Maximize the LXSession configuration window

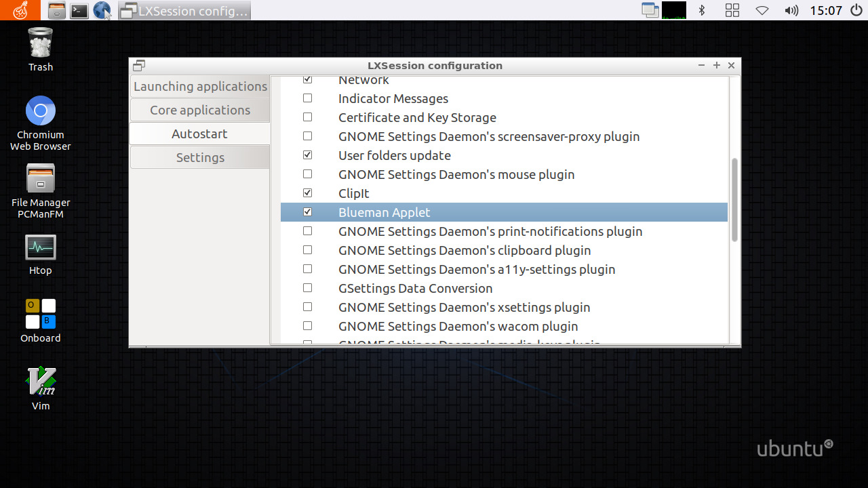pos(717,66)
